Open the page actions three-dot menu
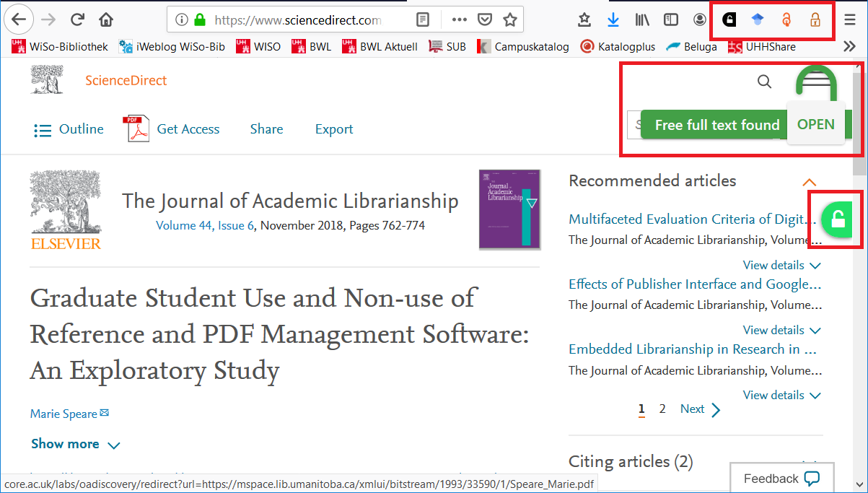The image size is (868, 493). [x=460, y=19]
